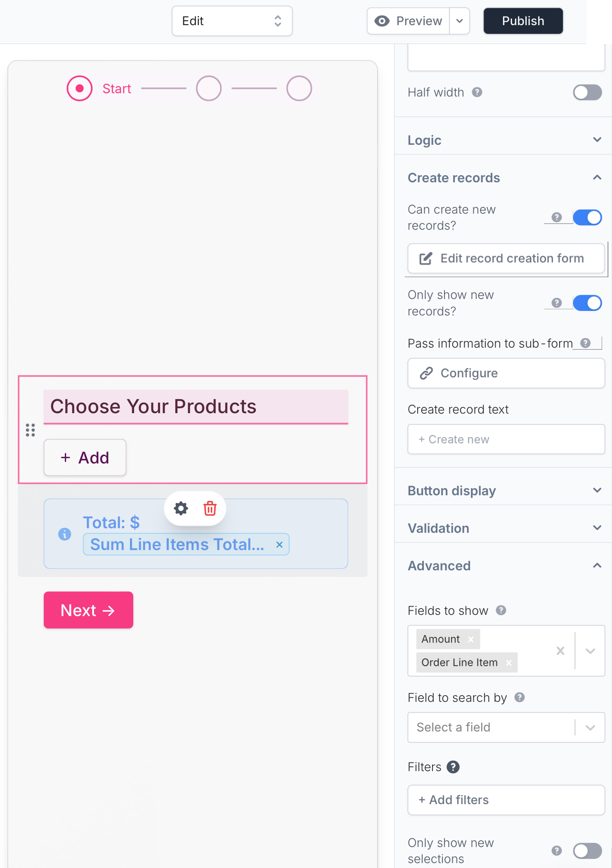Open the Field to search by dropdown
Image resolution: width=612 pixels, height=868 pixels.
tap(506, 727)
